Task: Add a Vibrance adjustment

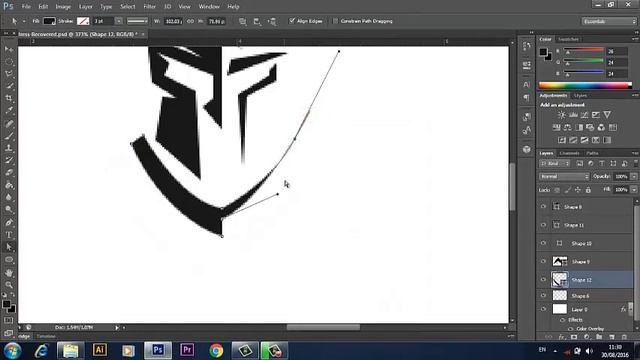Action: click(x=607, y=115)
